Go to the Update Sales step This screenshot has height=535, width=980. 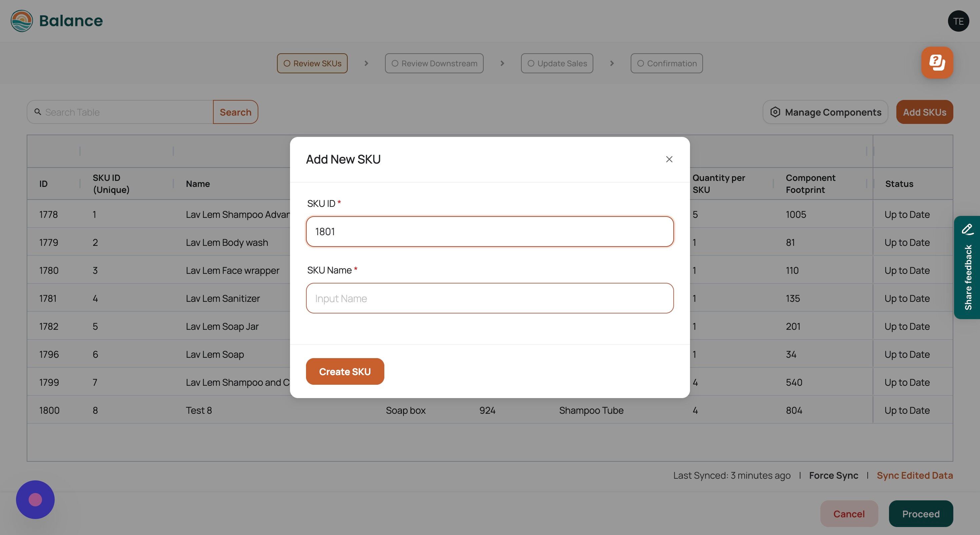pyautogui.click(x=557, y=64)
